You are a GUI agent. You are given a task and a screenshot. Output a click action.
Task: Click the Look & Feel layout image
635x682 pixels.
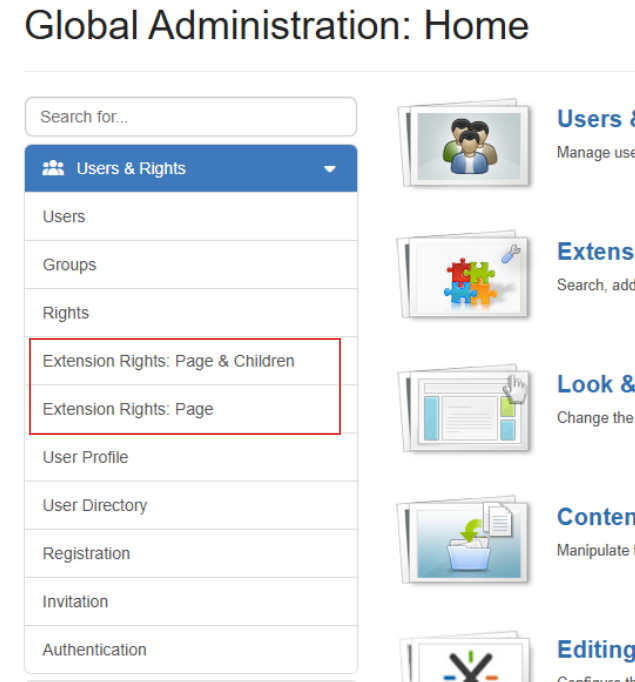pos(467,410)
